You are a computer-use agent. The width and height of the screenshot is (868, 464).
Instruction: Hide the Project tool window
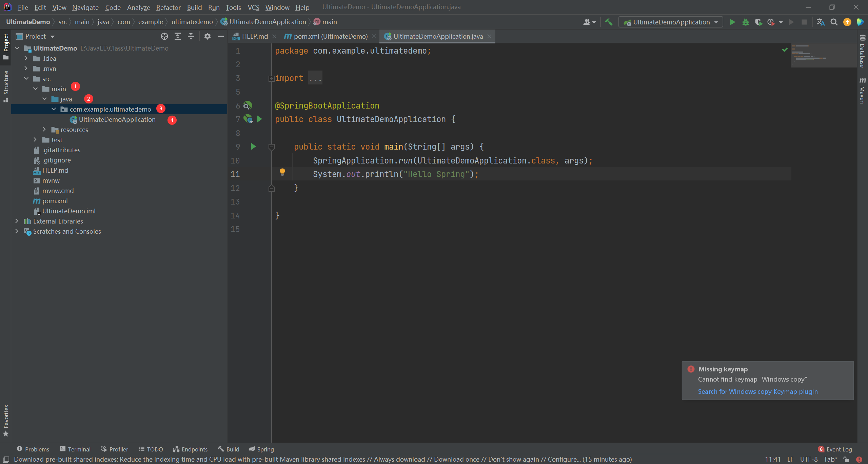click(x=221, y=36)
